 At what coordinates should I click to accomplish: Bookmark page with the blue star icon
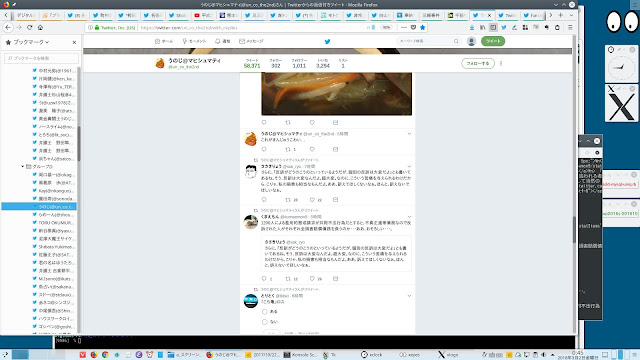pyautogui.click(x=422, y=27)
